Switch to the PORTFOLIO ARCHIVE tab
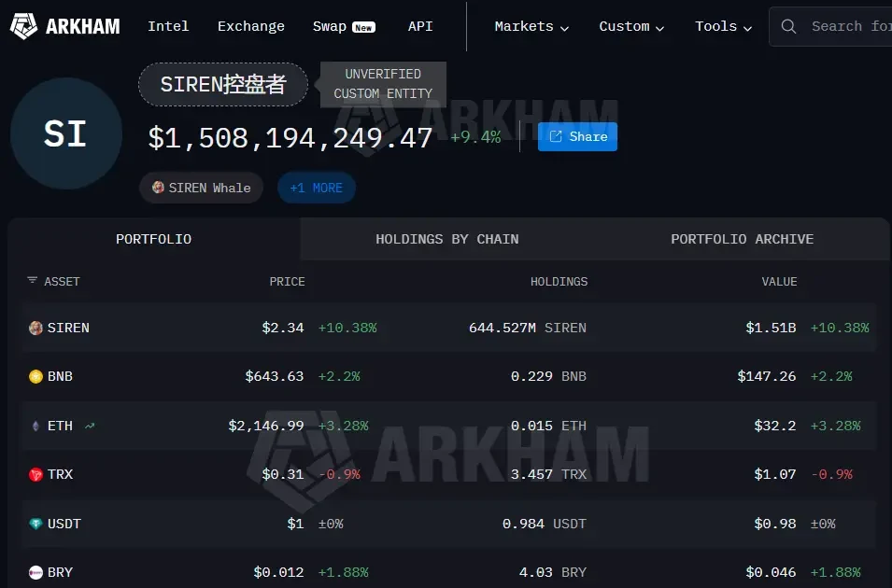This screenshot has height=588, width=892. (x=742, y=239)
